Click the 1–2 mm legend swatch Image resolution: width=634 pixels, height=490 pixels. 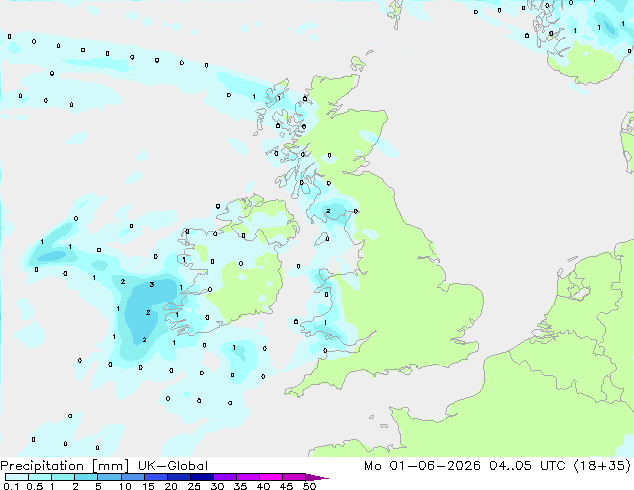pyautogui.click(x=63, y=477)
